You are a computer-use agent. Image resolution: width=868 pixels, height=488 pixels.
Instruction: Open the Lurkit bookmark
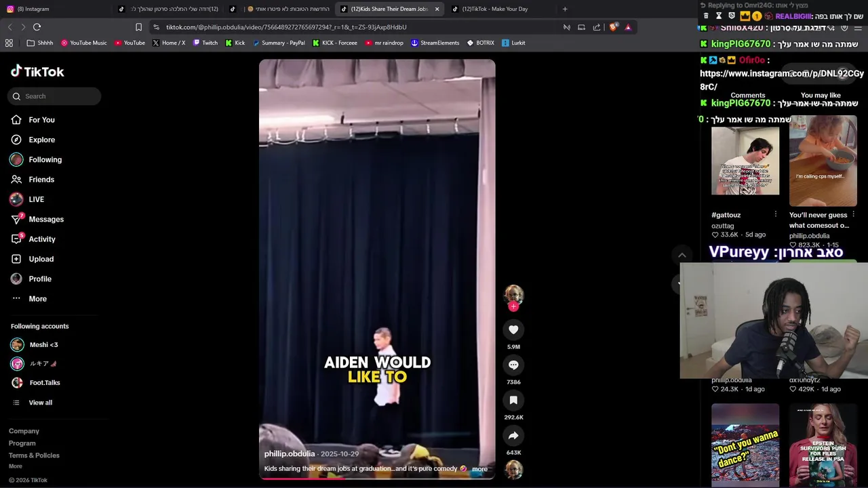tap(513, 43)
